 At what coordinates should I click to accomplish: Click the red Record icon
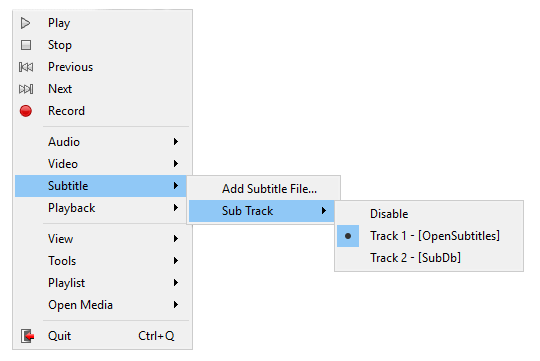(x=26, y=111)
